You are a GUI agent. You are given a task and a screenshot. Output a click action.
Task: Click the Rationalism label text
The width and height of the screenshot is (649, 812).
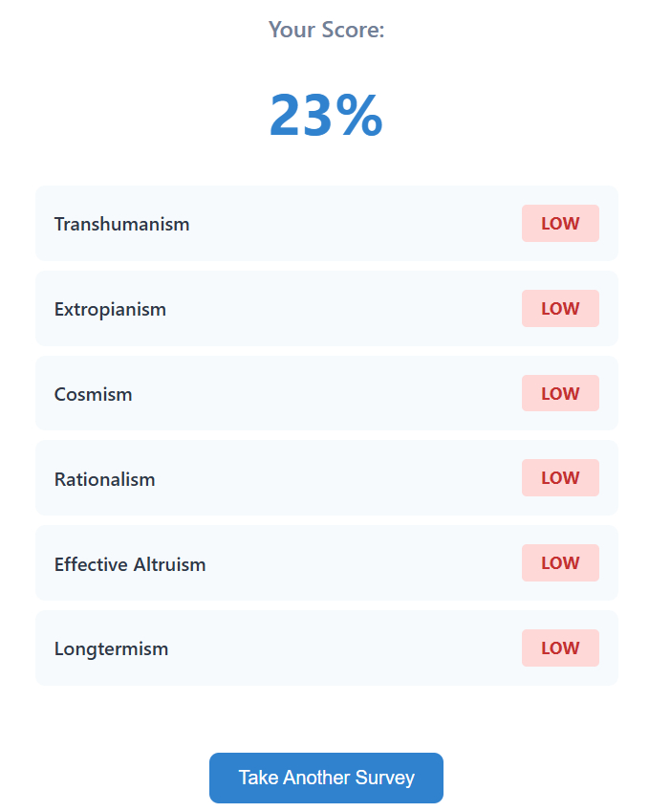104,479
